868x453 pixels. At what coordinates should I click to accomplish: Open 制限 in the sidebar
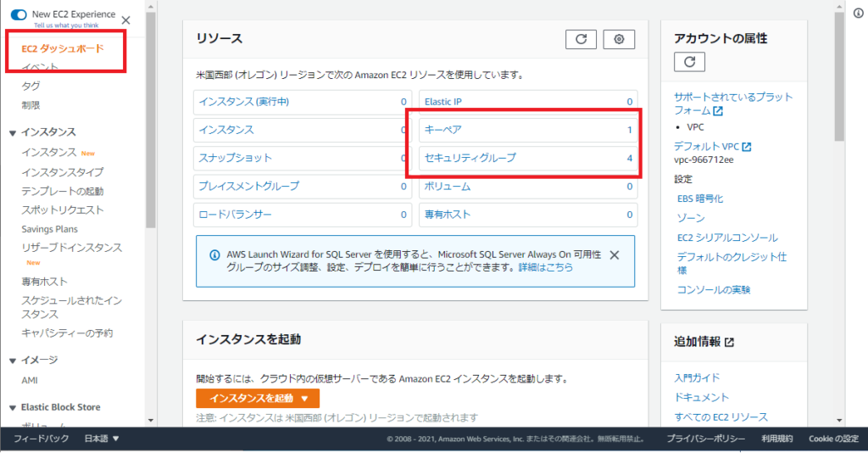[x=31, y=105]
